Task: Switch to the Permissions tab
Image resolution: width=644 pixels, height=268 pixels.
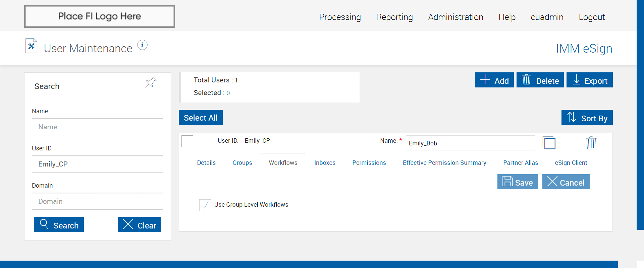Action: click(369, 163)
